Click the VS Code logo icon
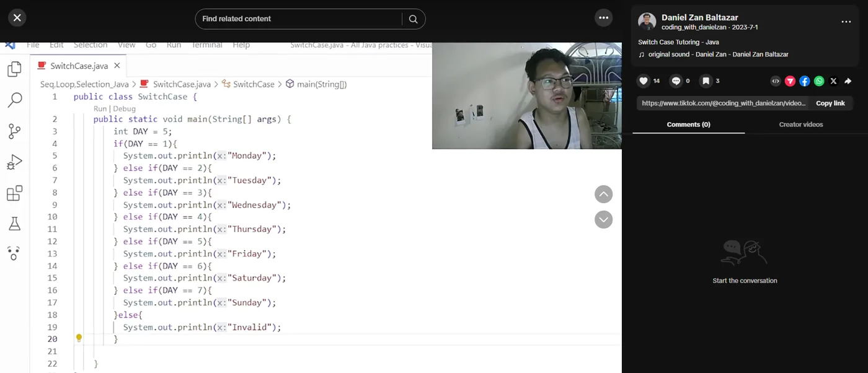This screenshot has height=373, width=868. pos(9,45)
